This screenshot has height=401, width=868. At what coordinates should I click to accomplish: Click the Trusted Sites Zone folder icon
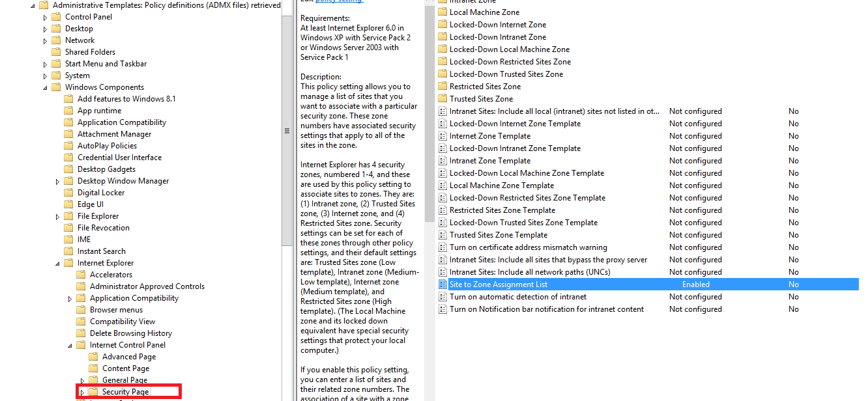(442, 99)
